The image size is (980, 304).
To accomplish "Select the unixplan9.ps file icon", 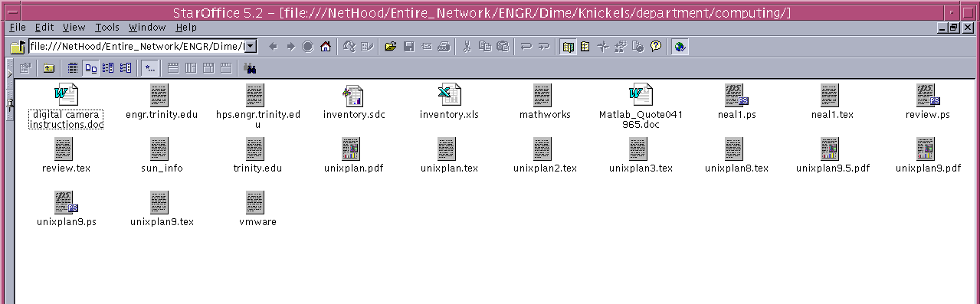I will 67,202.
